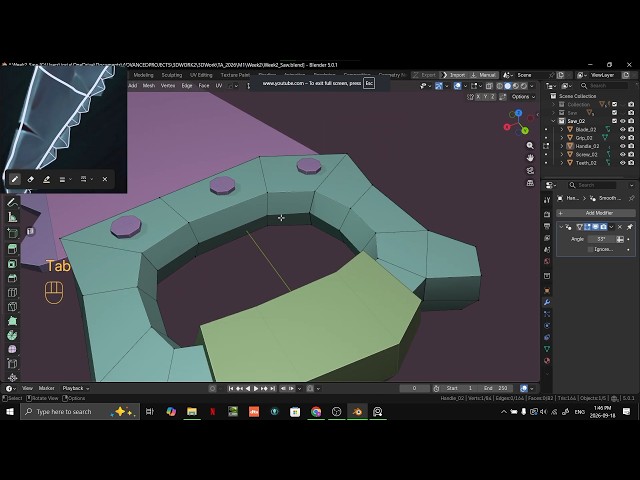Screen dimensions: 640x480
Task: Toggle visibility of Blade_02
Action: click(622, 129)
